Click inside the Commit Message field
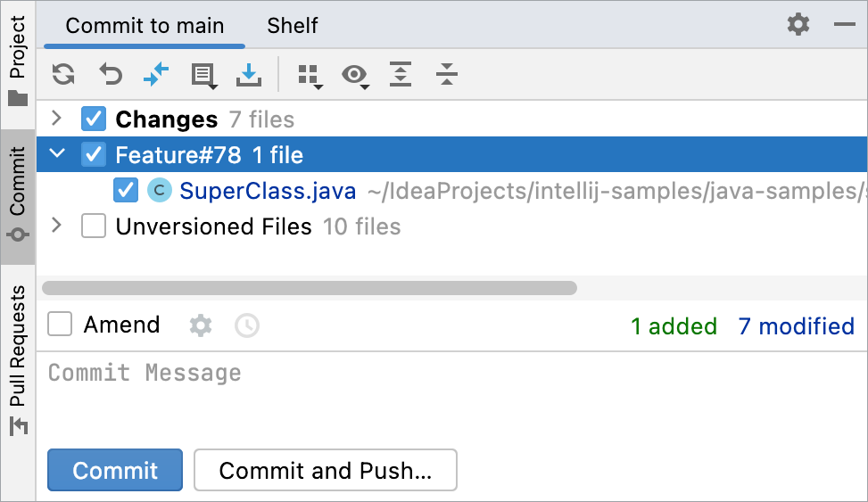 coord(452,396)
